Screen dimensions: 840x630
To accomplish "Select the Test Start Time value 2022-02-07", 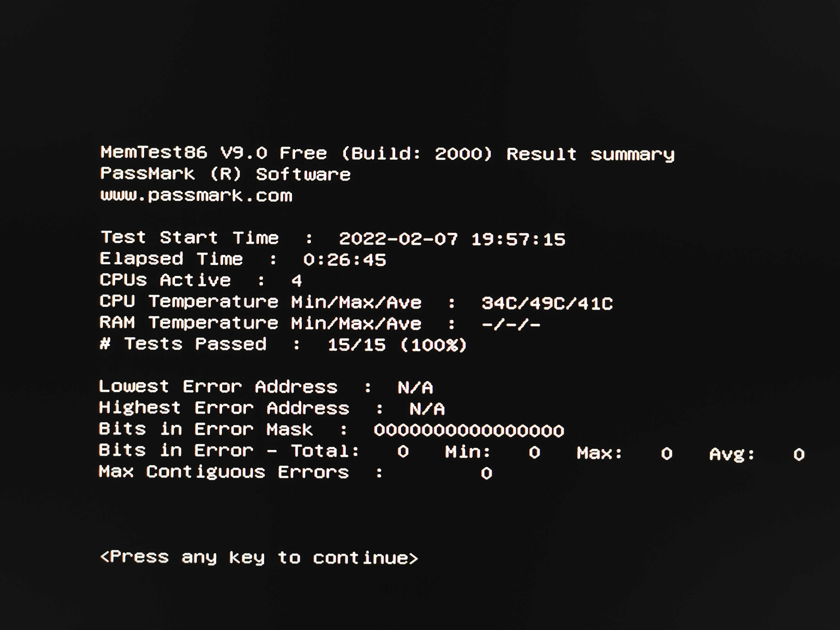I will [398, 239].
